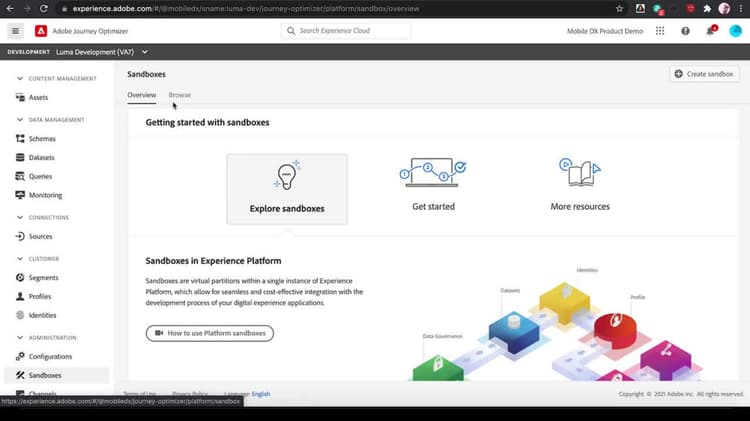Open the app switcher grid icon

click(x=660, y=31)
